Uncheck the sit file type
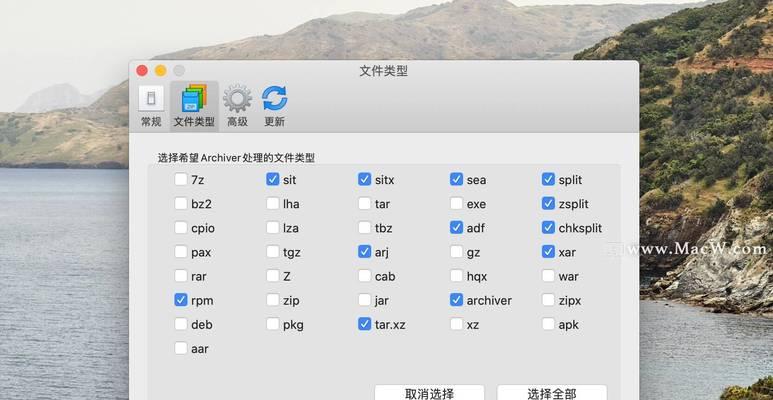This screenshot has height=400, width=773. pyautogui.click(x=273, y=180)
